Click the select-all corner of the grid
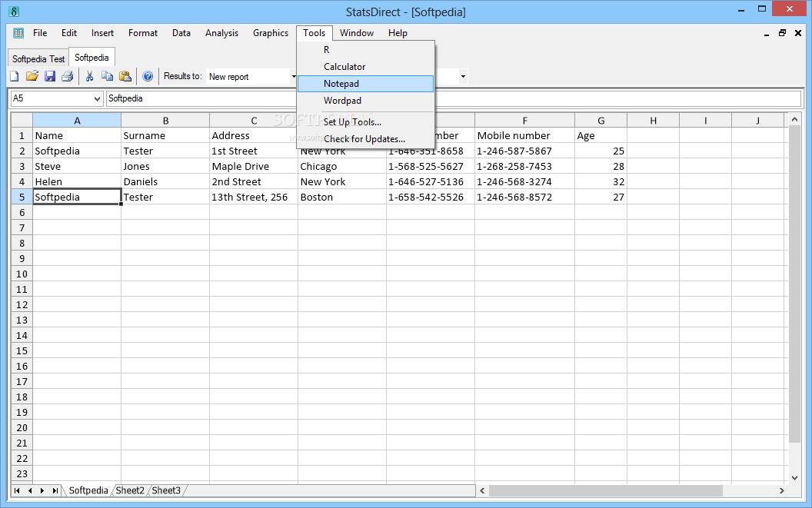The height and width of the screenshot is (508, 812). click(22, 121)
